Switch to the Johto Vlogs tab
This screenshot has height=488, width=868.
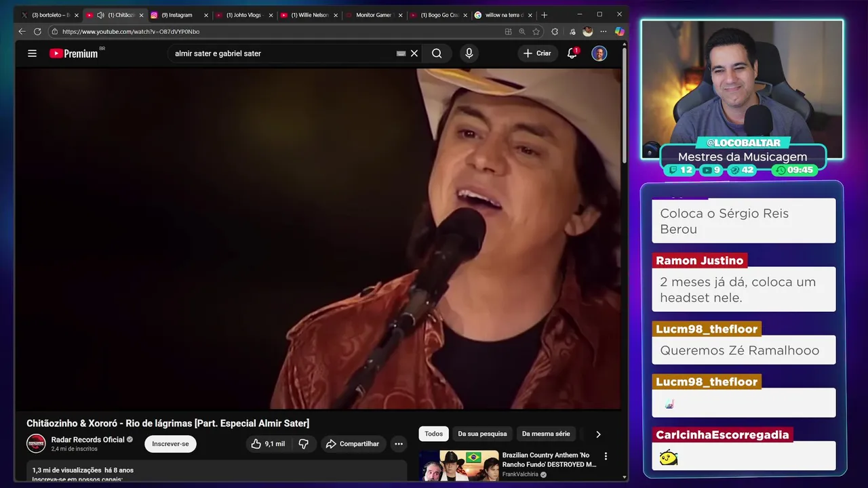243,15
